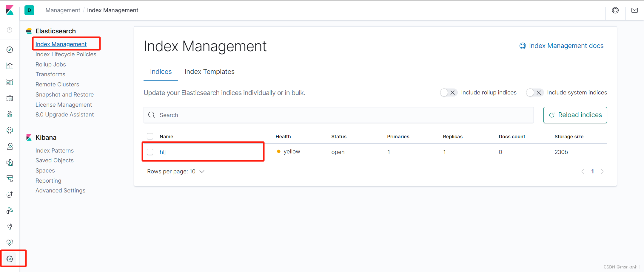Toggle Include system indices switch

coord(534,93)
